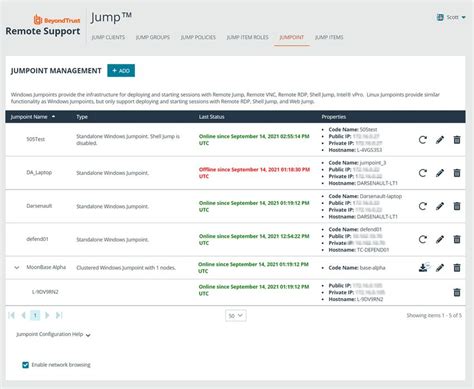Viewport: 474px width, 389px height.
Task: Go to first page of results
Action: click(12, 315)
